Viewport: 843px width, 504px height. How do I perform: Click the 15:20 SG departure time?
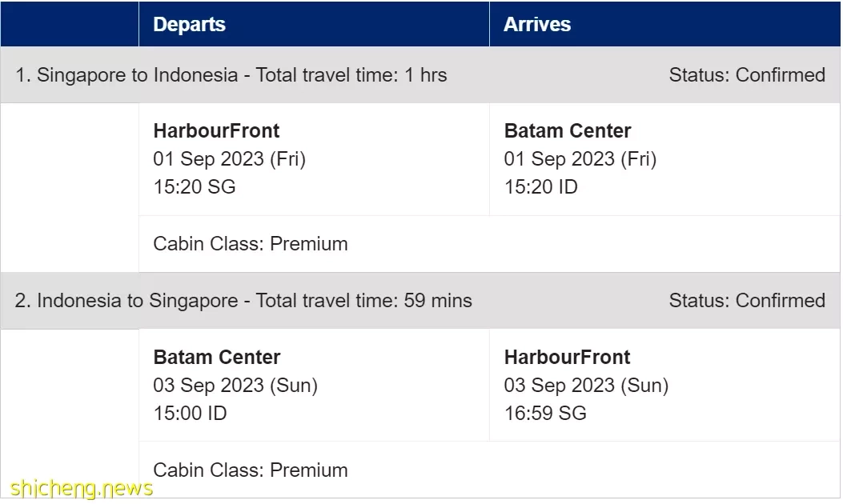(195, 187)
